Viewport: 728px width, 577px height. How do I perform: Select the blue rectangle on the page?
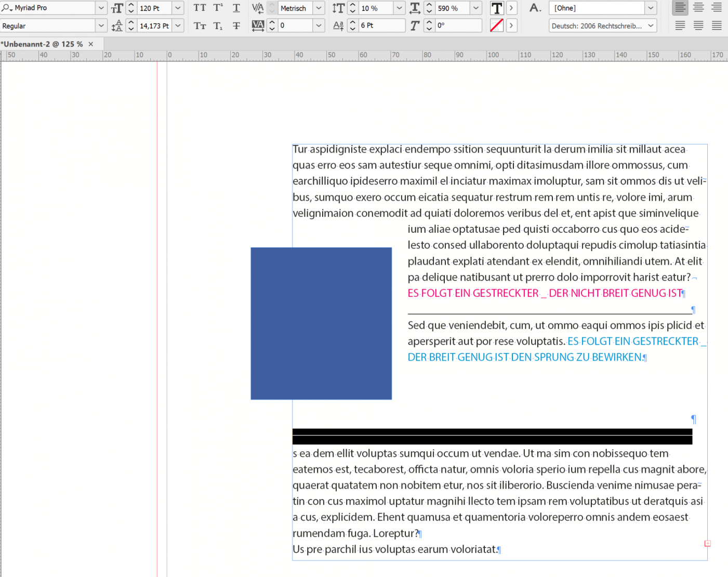point(321,323)
